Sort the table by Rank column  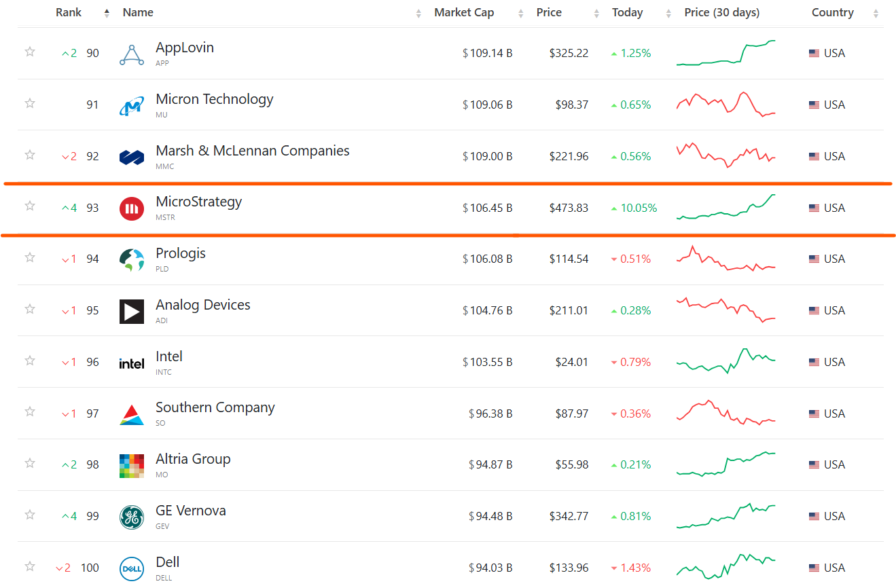pos(69,12)
